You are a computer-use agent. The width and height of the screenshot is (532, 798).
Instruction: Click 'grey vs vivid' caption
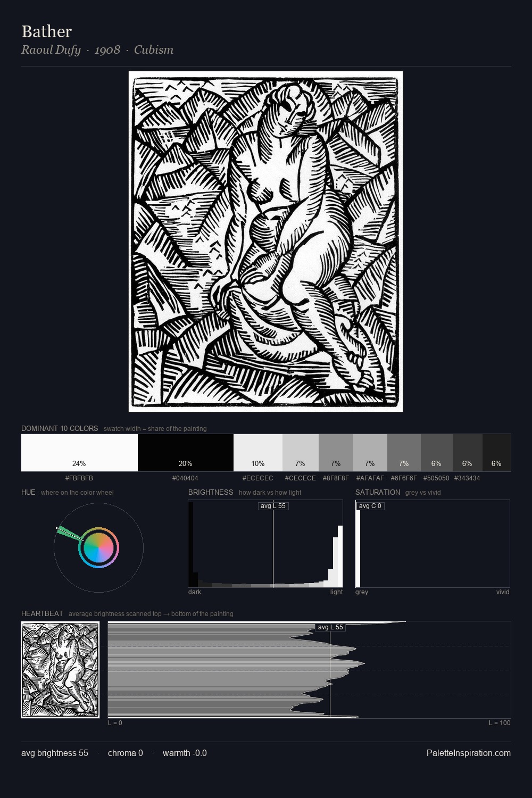(x=423, y=493)
